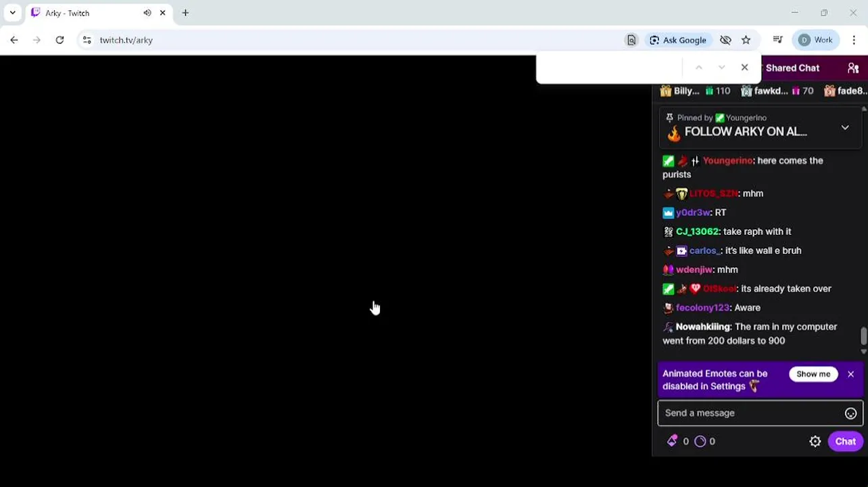The image size is (868, 487).
Task: Jump to next find result arrow
Action: click(721, 68)
